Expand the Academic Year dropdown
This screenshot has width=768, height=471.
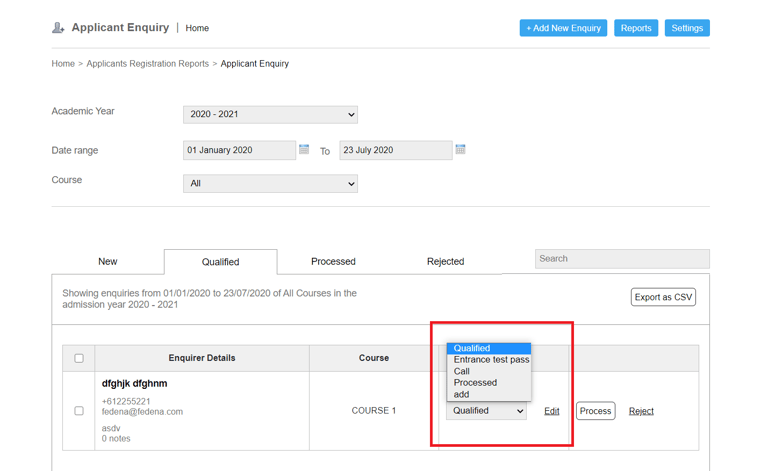click(270, 115)
